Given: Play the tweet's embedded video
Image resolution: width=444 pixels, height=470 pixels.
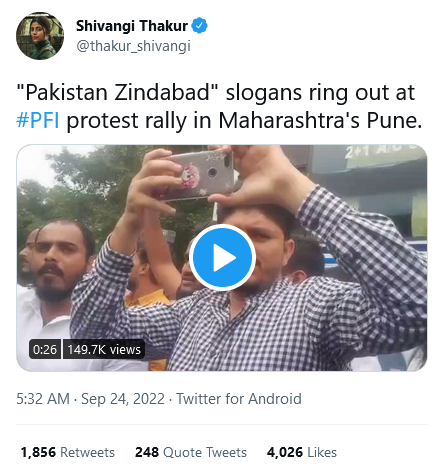Looking at the screenshot, I should point(222,257).
